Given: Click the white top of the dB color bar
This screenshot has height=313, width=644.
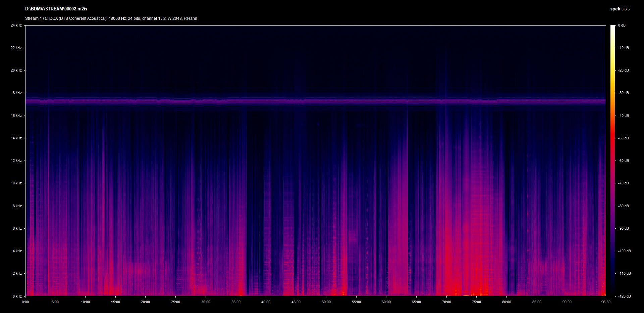Looking at the screenshot, I should click(613, 28).
